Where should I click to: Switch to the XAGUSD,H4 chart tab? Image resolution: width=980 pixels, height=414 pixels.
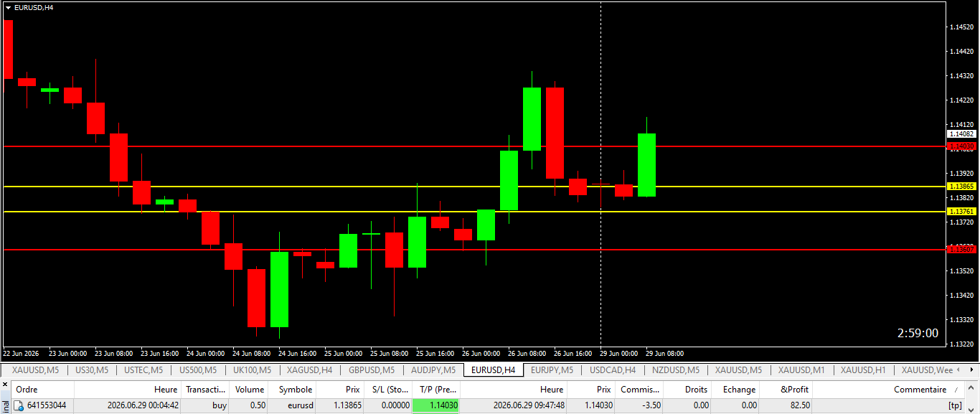tap(309, 370)
